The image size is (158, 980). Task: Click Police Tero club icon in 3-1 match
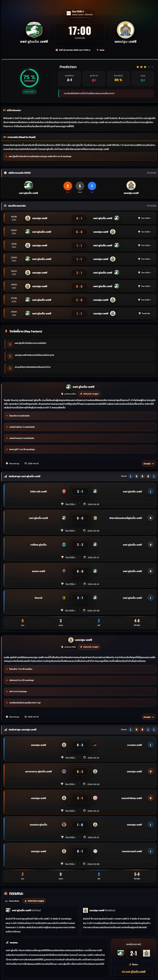(64, 491)
